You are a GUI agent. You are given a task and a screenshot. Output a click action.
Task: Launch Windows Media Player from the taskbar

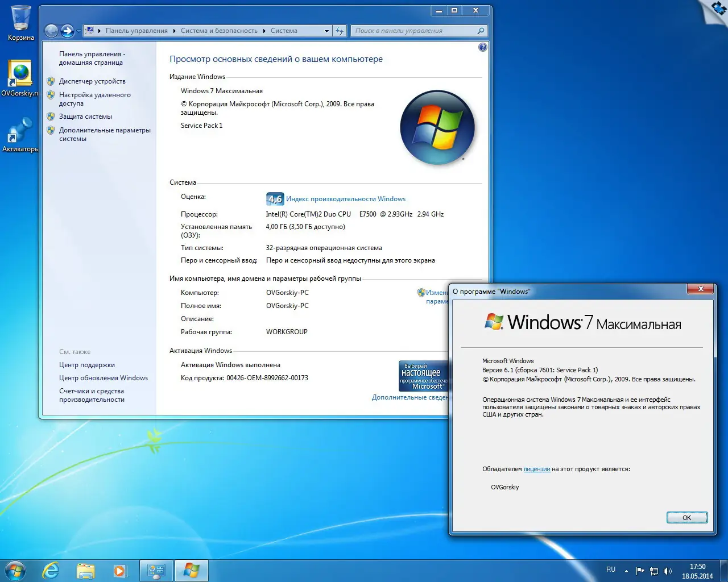coord(120,571)
